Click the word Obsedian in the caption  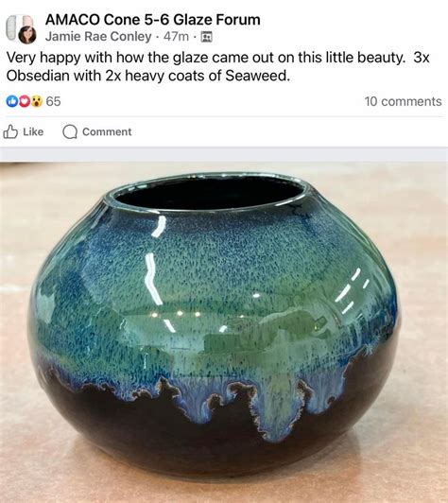38,76
